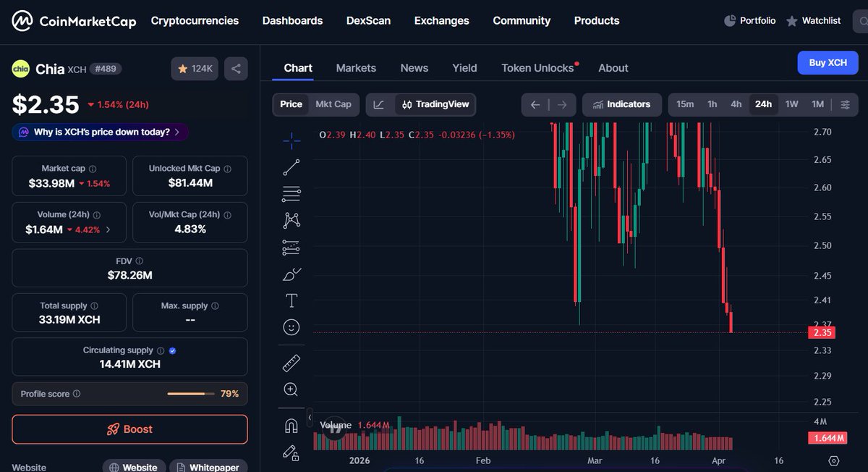The width and height of the screenshot is (868, 472).
Task: Set chart interval to 1h
Action: tap(712, 104)
